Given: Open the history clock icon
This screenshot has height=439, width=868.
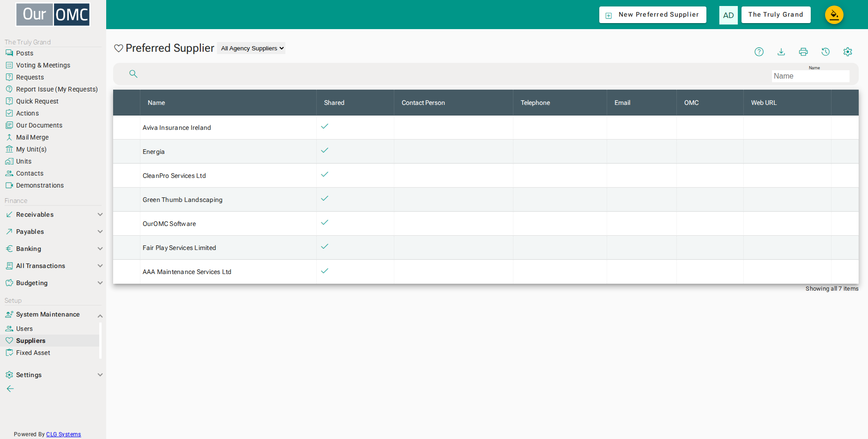Looking at the screenshot, I should (826, 52).
